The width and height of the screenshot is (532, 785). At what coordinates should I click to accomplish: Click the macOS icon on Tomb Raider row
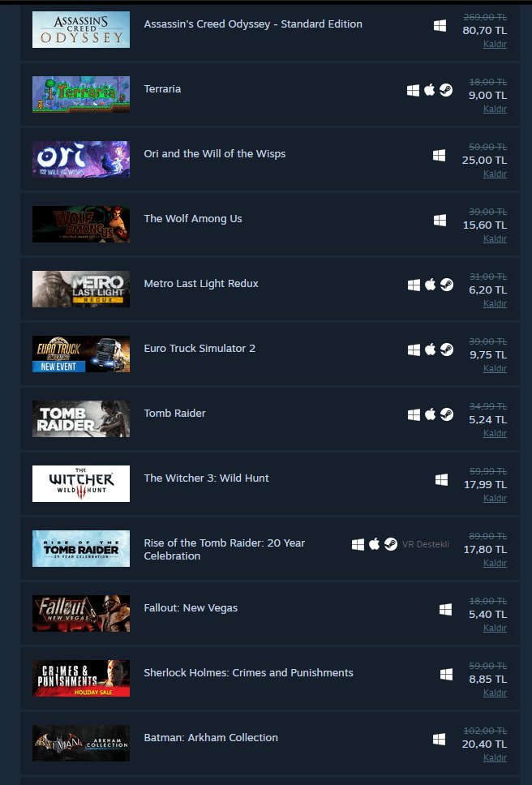(x=431, y=414)
